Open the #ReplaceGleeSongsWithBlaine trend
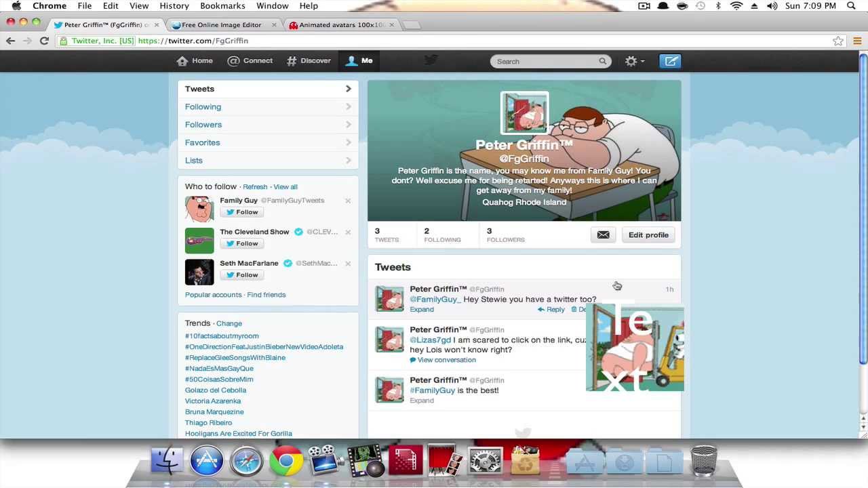 point(235,358)
